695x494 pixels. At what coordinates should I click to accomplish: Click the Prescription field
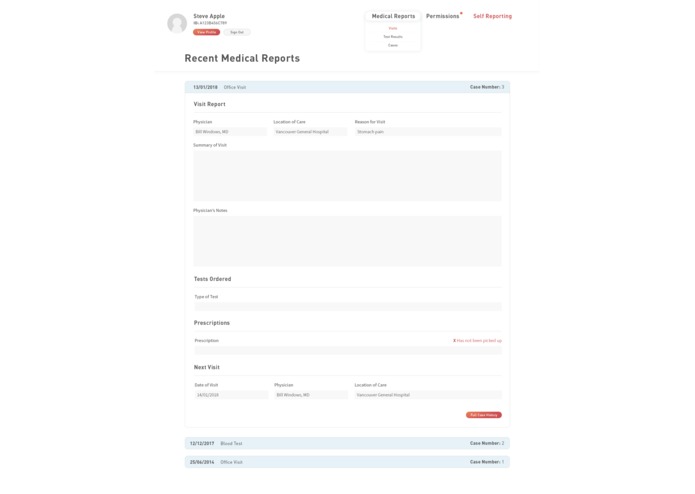(x=348, y=350)
